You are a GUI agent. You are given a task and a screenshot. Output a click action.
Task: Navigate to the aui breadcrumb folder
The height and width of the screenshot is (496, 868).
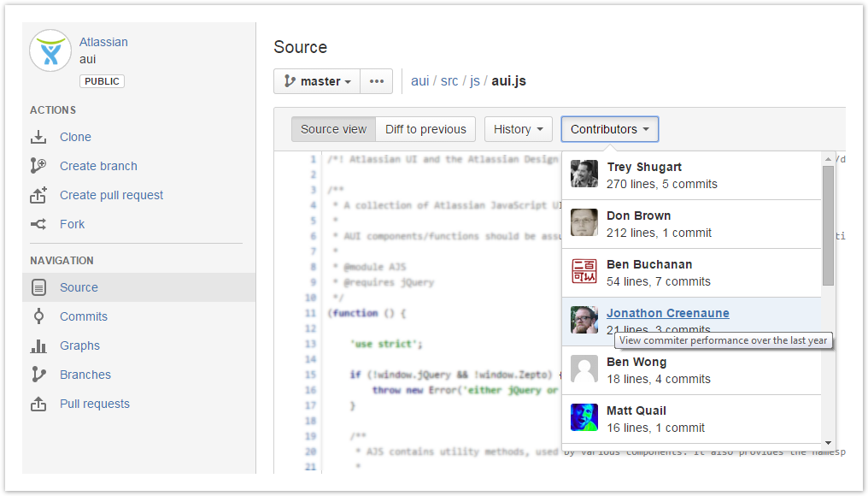click(x=419, y=81)
